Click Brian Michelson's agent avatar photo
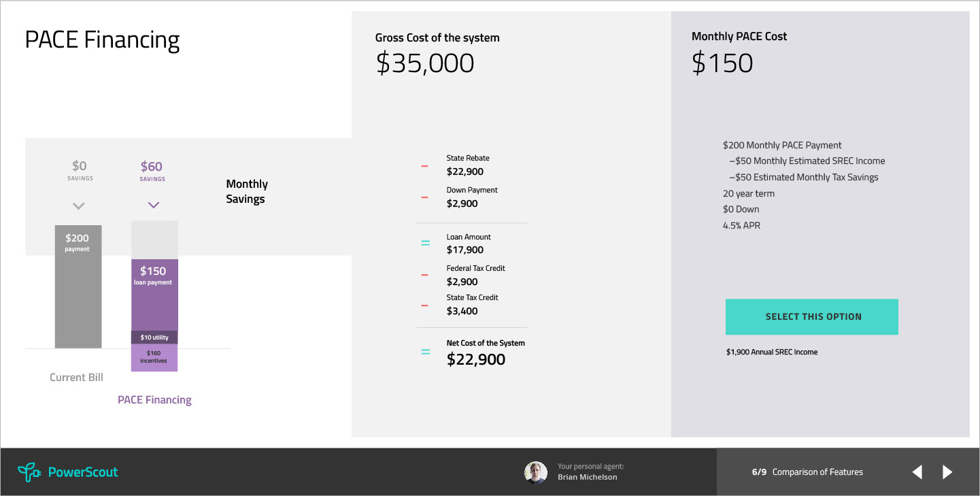Viewport: 980px width, 496px height. 536,472
